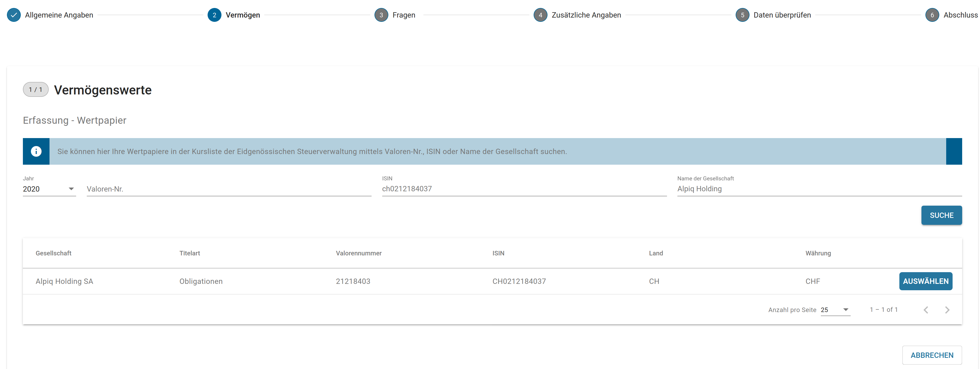Focus the Valoren-Nr. input field

click(229, 189)
